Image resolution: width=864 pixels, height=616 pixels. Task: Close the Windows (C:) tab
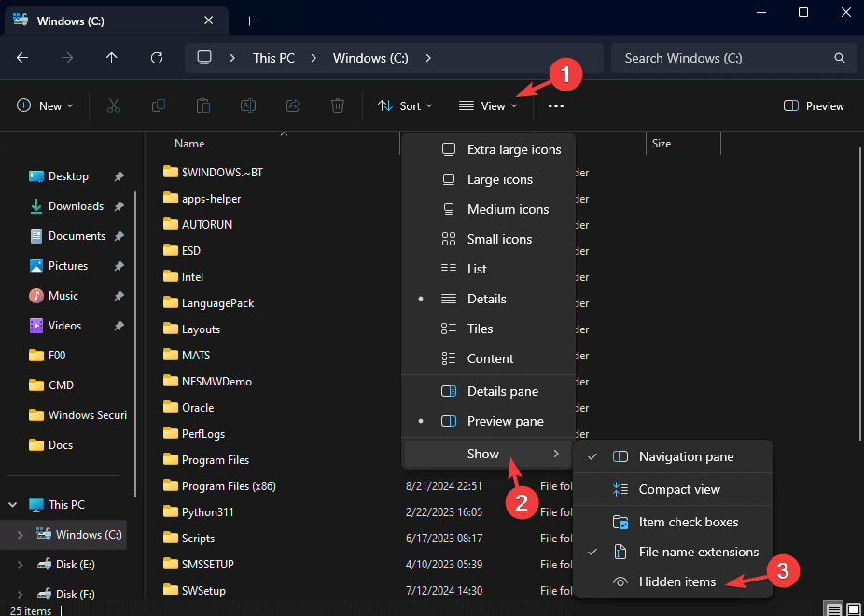[209, 21]
